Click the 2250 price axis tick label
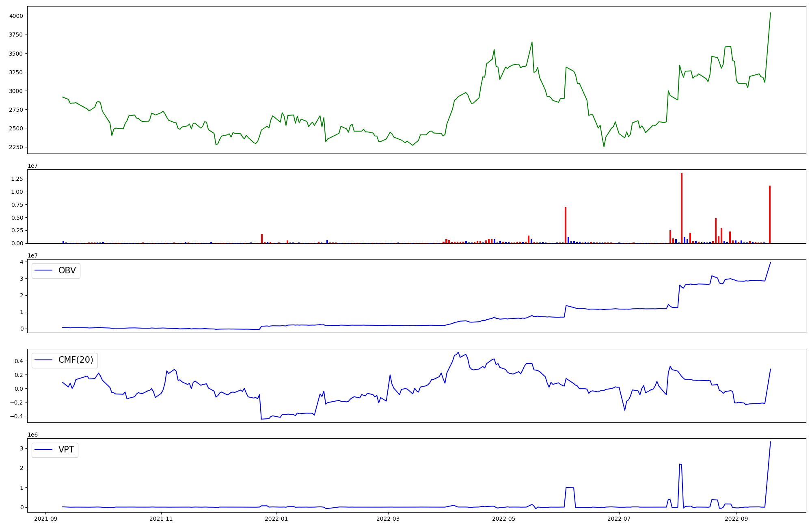This screenshot has width=812, height=528. (16, 147)
